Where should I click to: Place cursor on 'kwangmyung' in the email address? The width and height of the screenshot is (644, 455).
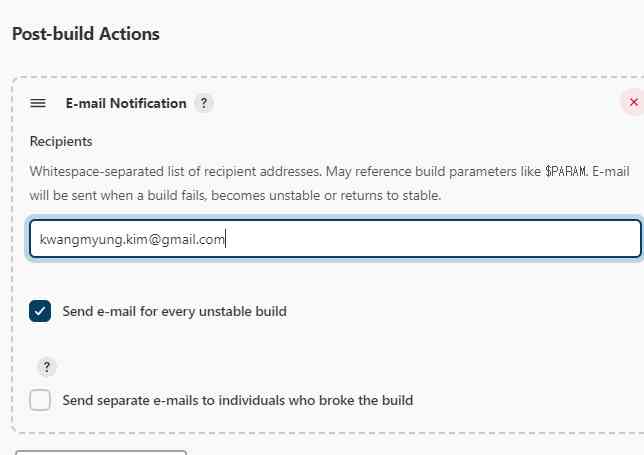72,240
